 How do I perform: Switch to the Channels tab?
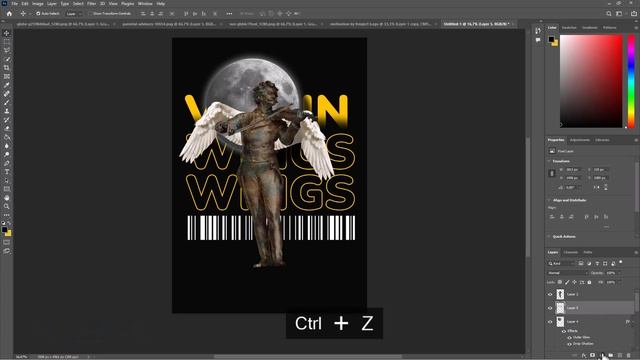pyautogui.click(x=571, y=252)
